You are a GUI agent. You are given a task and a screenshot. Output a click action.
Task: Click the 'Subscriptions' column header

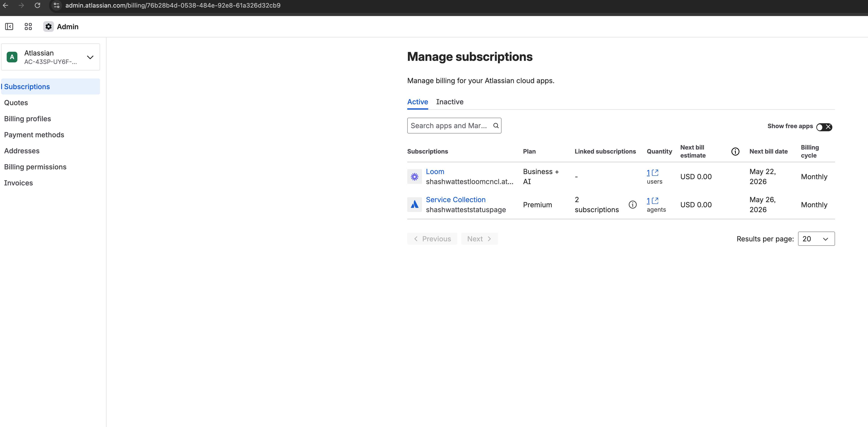pyautogui.click(x=428, y=152)
